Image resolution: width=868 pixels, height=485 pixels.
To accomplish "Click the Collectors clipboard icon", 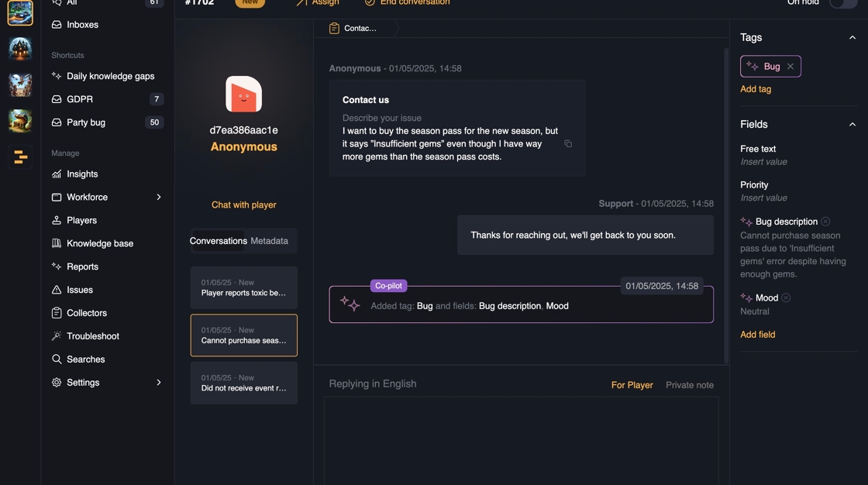I will tap(57, 313).
